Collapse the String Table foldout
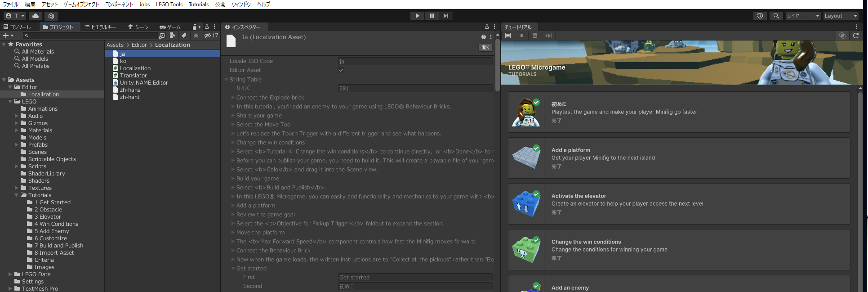Screen dimensions: 868x292 coord(227,80)
